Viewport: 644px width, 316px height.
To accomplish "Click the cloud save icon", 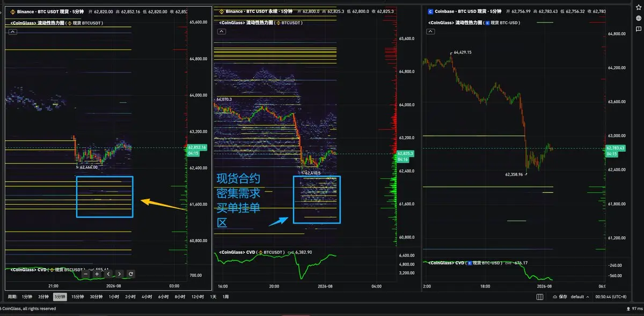I will [x=554, y=297].
